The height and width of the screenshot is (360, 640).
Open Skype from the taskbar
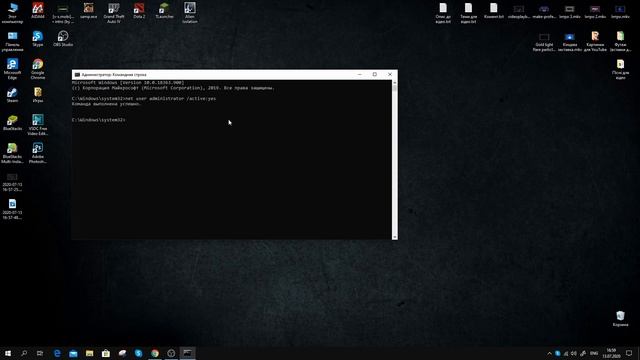[x=138, y=353]
